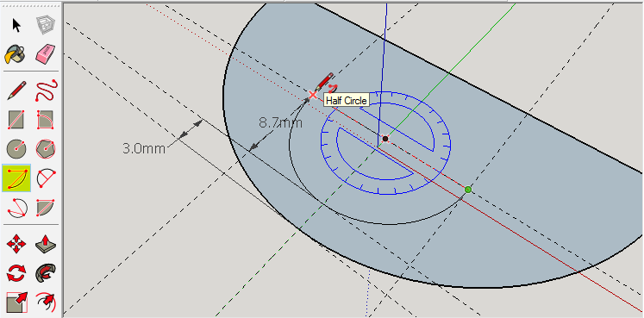Image resolution: width=644 pixels, height=318 pixels.
Task: Select the Line pencil tool
Action: (16, 90)
